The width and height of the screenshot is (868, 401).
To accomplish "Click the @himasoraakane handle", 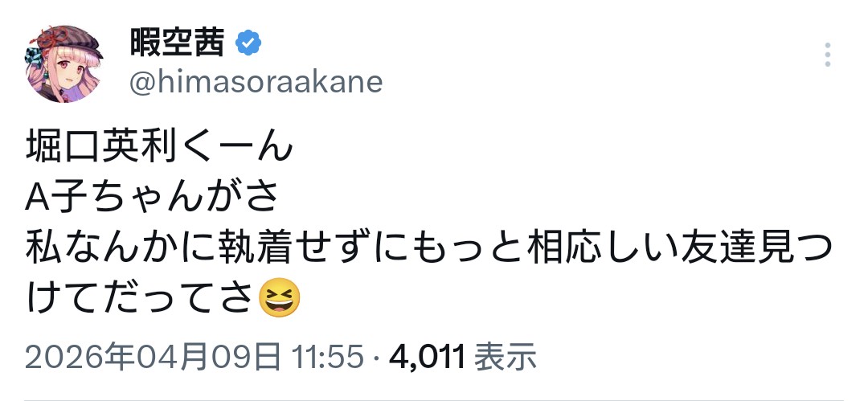I will pos(256,81).
